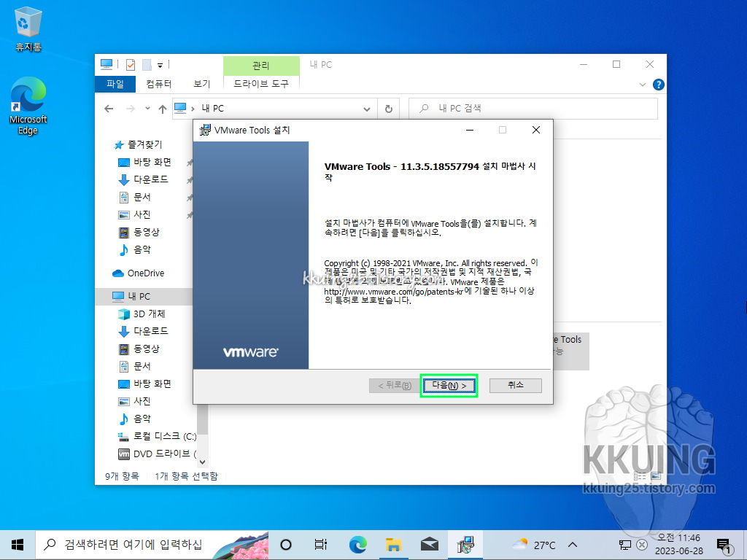Open the clock showing 오전 11:46
This screenshot has width=747, height=560.
click(x=679, y=544)
